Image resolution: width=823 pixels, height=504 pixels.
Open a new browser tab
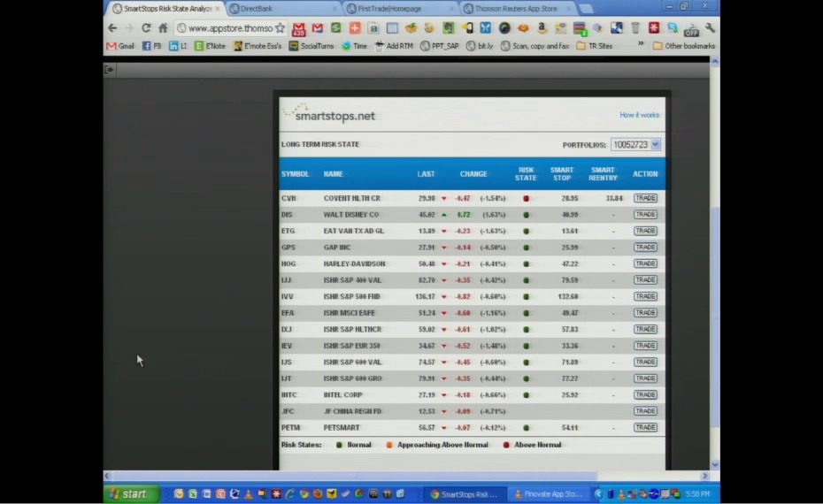586,9
